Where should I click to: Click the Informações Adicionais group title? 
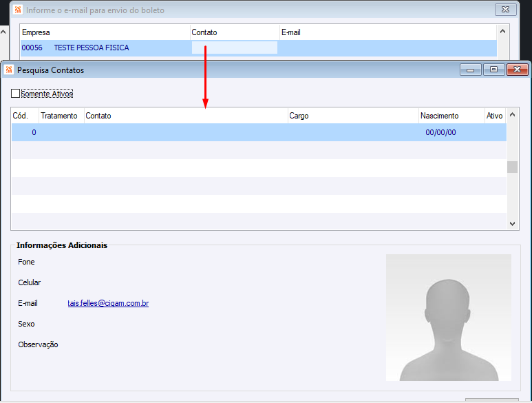[x=62, y=245]
